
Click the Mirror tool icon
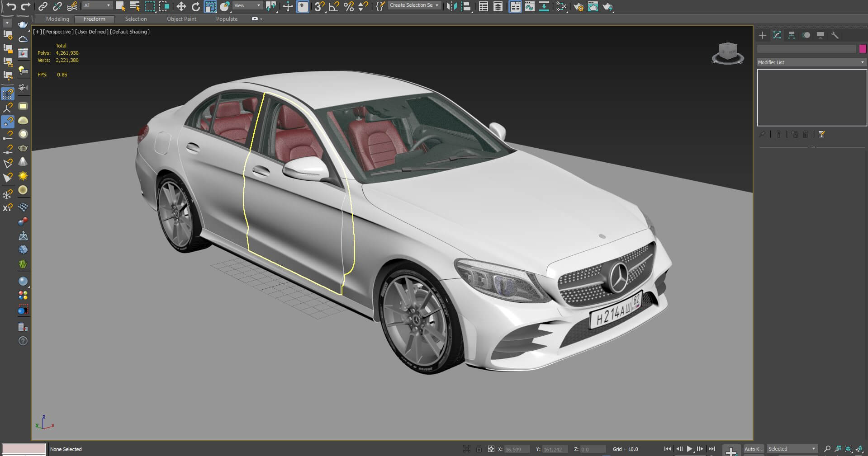click(x=451, y=6)
